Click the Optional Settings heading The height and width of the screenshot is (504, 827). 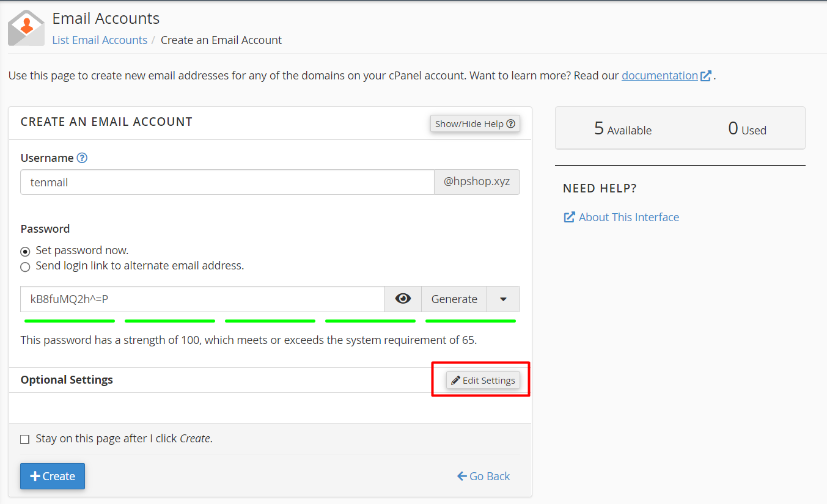[x=67, y=379]
